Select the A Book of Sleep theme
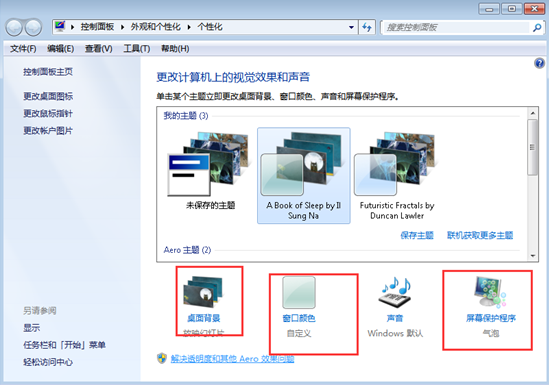 pyautogui.click(x=304, y=175)
